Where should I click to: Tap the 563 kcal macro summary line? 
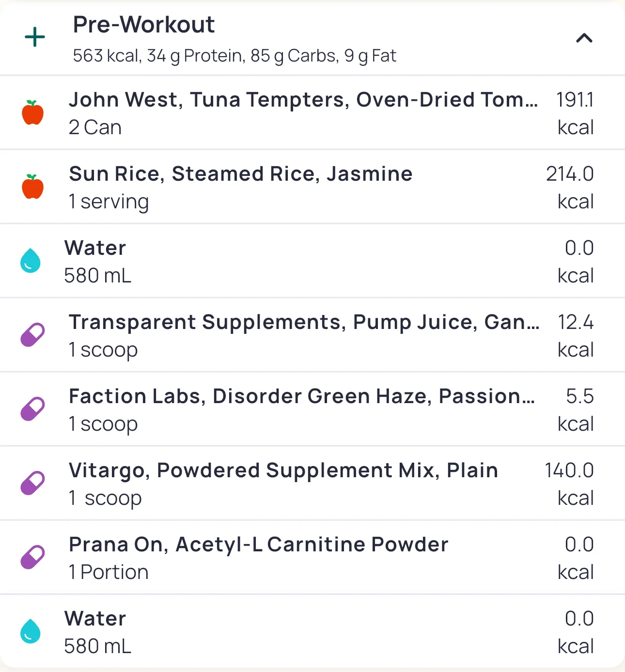tap(234, 56)
